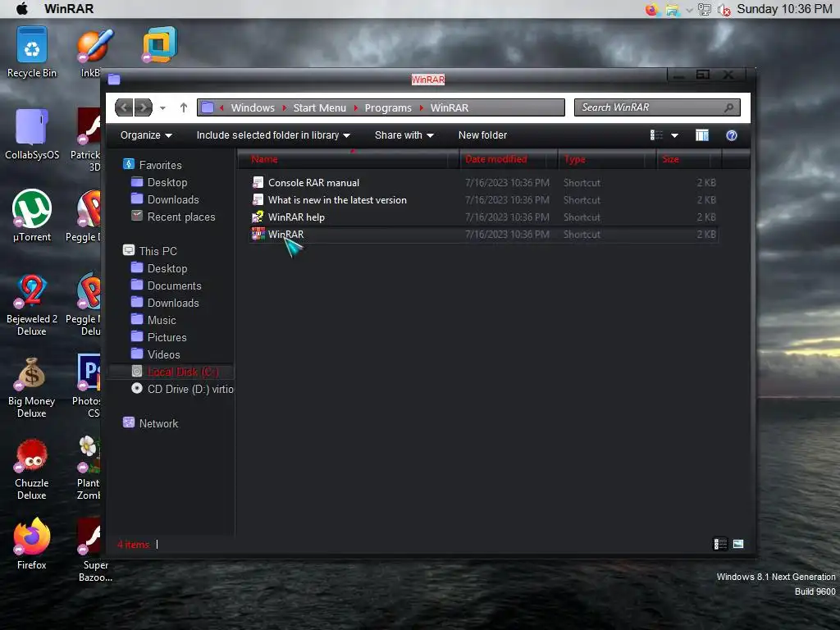Viewport: 840px width, 630px height.
Task: Select Documents under This PC
Action: (x=174, y=285)
